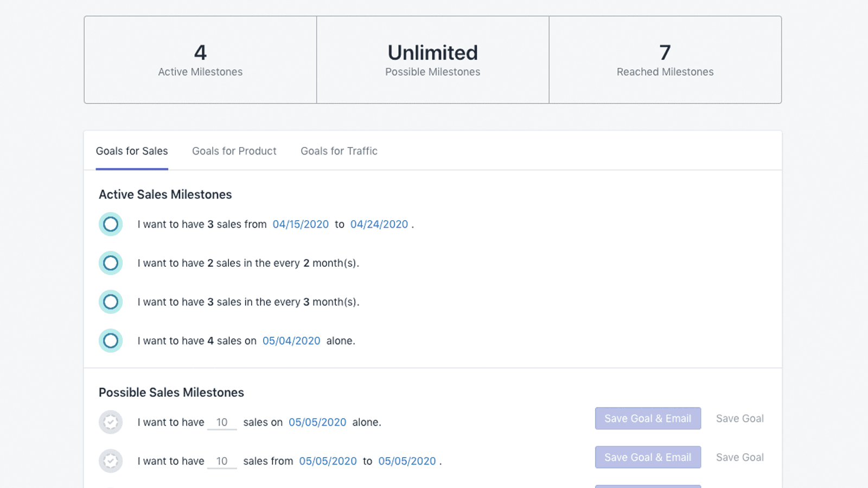The height and width of the screenshot is (488, 868).
Task: Click Save Goal & Email for the date-range goal
Action: tap(648, 457)
